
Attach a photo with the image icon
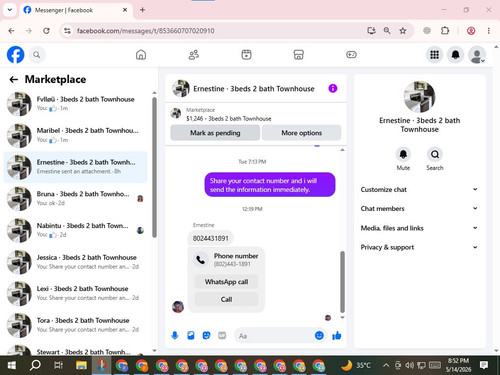[x=191, y=335]
